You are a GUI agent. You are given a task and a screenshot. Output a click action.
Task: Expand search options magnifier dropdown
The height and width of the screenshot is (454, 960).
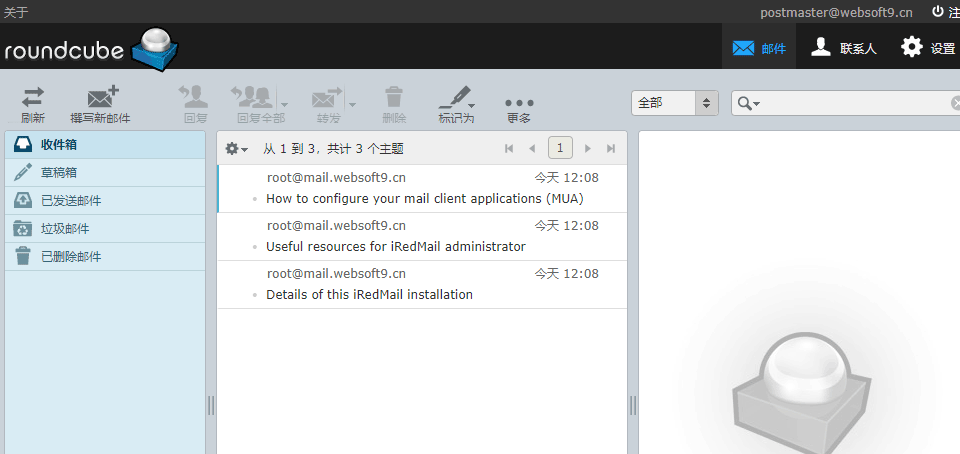coord(748,104)
